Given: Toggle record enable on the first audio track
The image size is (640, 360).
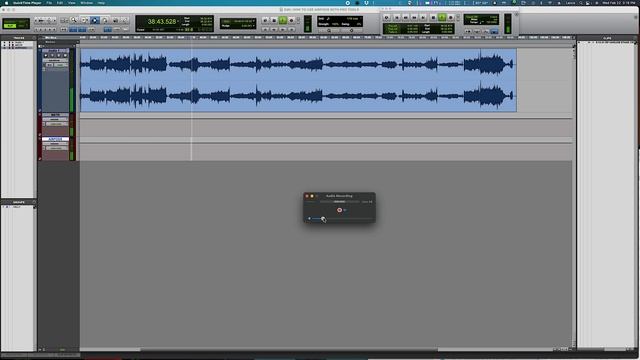Looking at the screenshot, I should click(x=46, y=56).
